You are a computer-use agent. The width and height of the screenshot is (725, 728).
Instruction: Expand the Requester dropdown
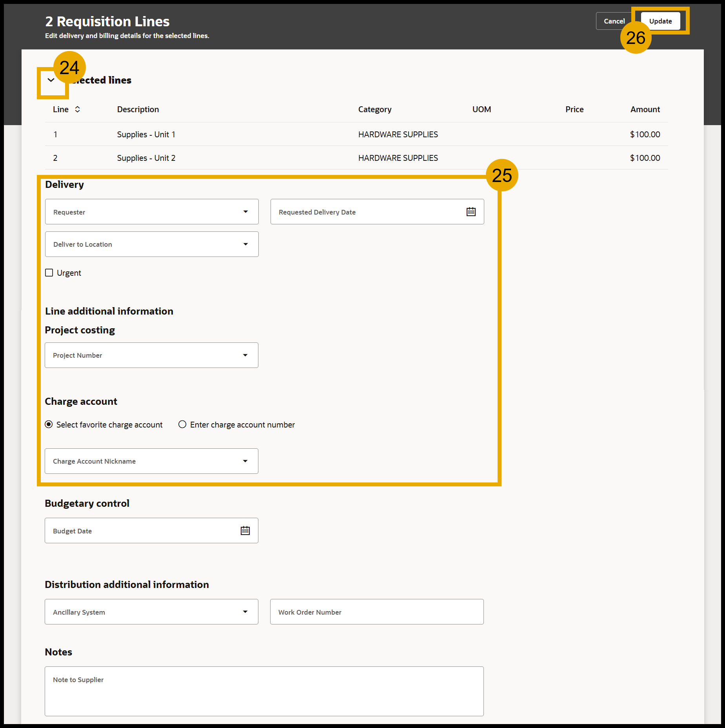(x=245, y=212)
